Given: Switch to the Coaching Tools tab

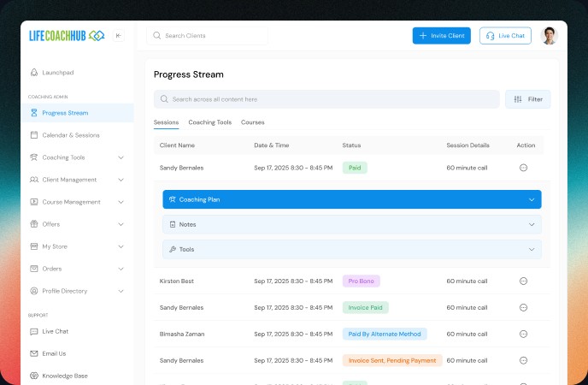Looking at the screenshot, I should pos(210,122).
